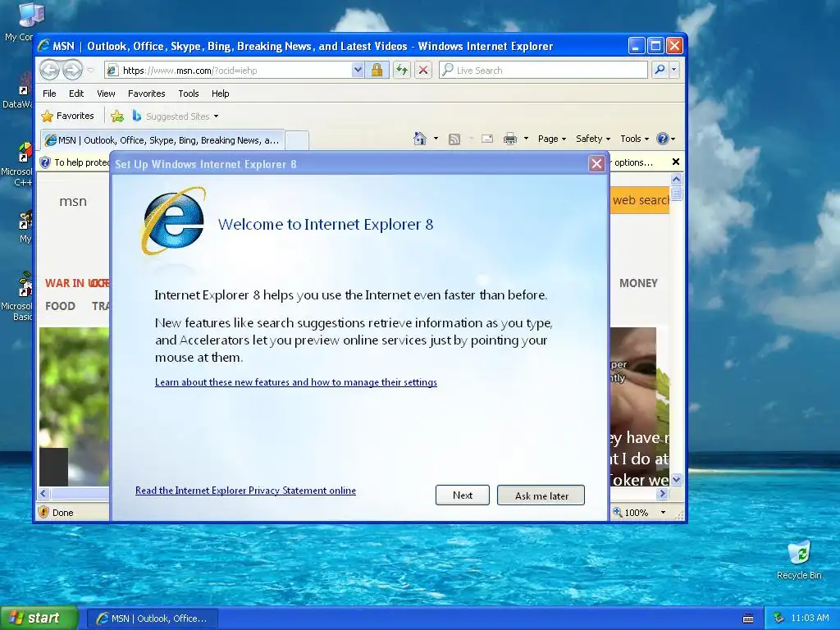840x630 pixels.
Task: Click the security lock icon
Action: [x=377, y=71]
